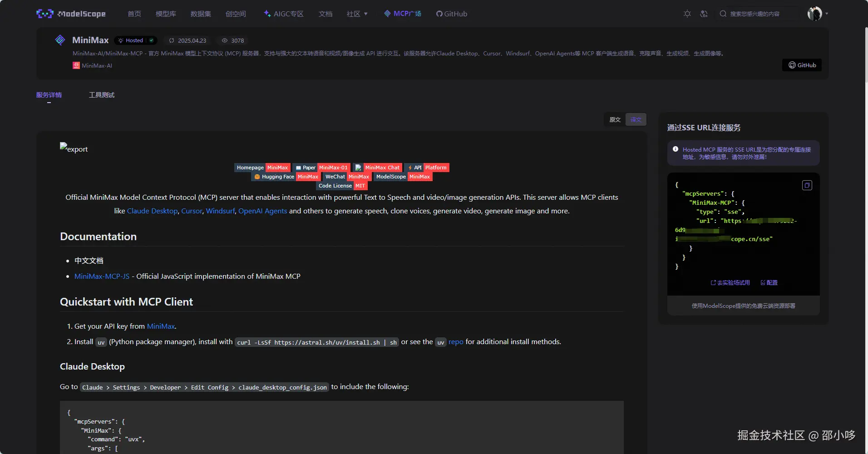
Task: Click the Quickstart with MCP Client heading
Action: [126, 302]
